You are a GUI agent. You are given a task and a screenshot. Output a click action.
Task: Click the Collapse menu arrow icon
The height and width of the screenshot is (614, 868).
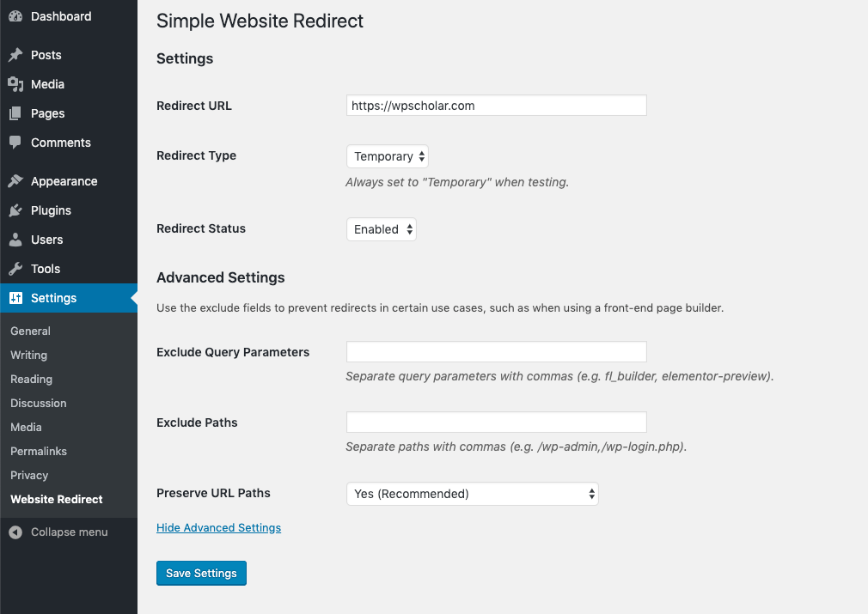(15, 532)
